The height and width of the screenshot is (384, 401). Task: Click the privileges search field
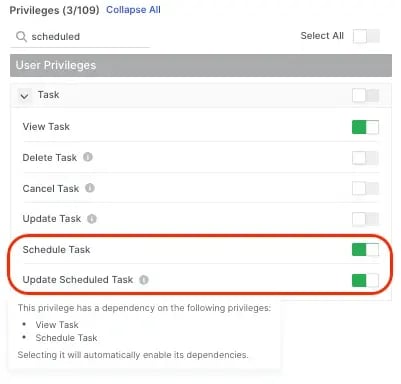80,37
